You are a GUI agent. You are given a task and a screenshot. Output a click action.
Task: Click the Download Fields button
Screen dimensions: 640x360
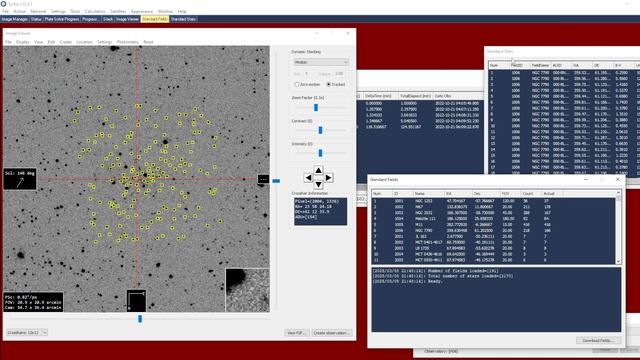pos(598,340)
